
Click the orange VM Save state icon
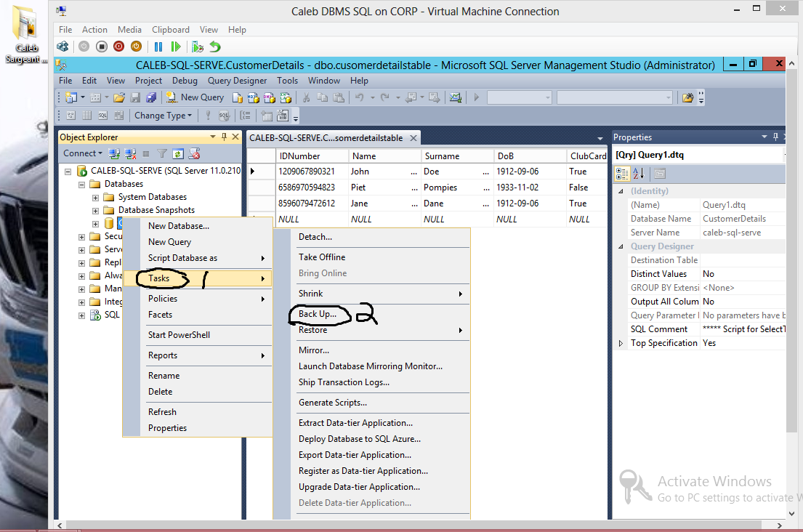pos(136,47)
